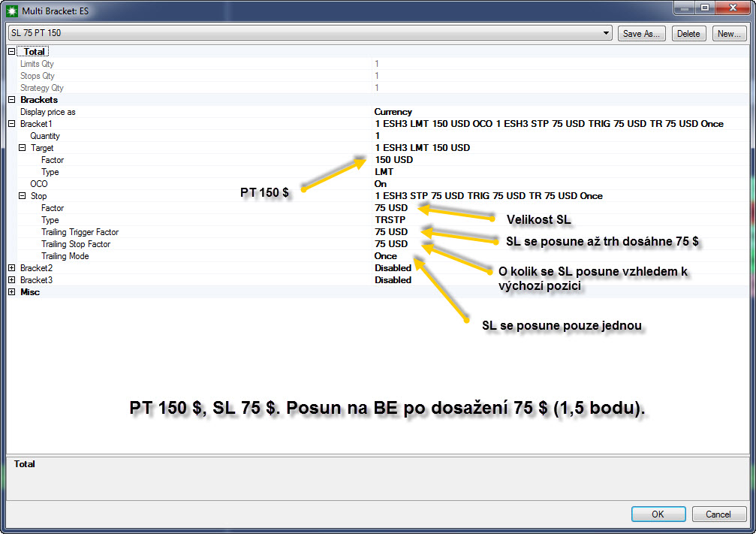The image size is (756, 534).
Task: Click the Target Factor value 150 USD
Action: pyautogui.click(x=394, y=160)
